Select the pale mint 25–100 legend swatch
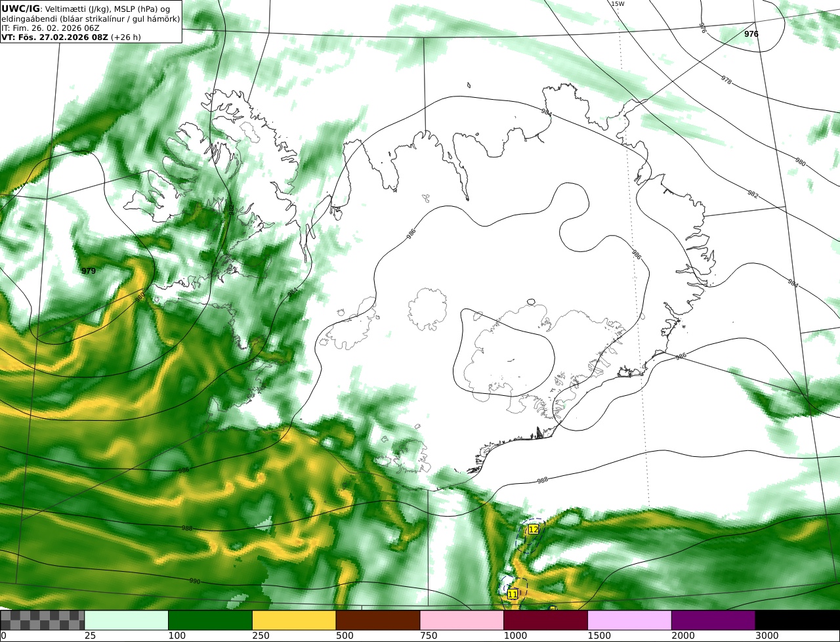 (x=127, y=620)
